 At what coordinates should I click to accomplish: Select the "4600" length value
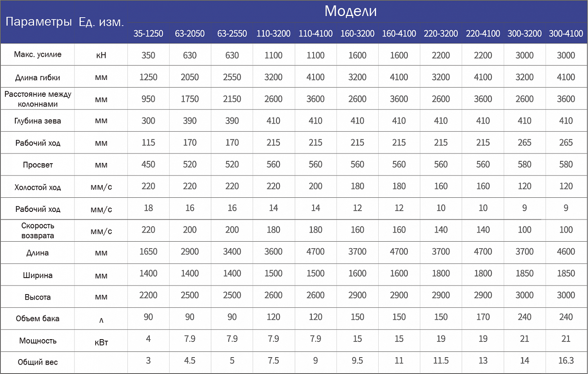566,252
